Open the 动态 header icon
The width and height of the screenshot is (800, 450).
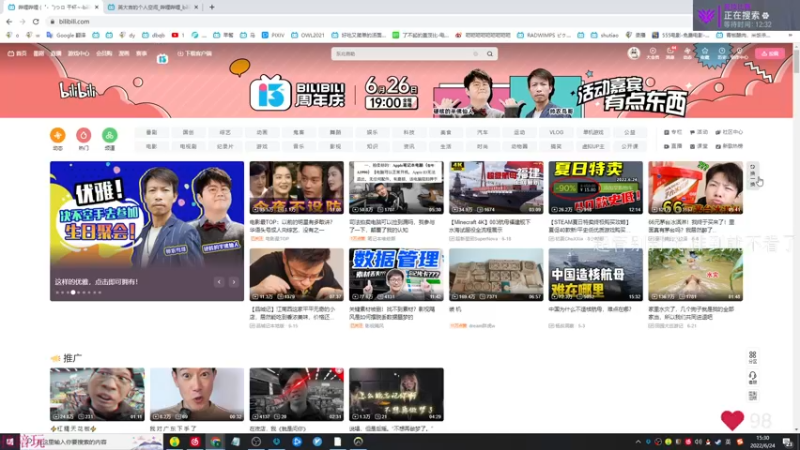[x=687, y=53]
